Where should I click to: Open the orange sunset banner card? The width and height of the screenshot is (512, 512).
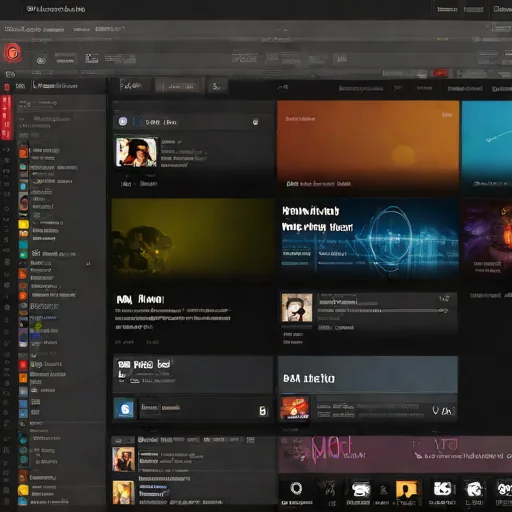[368, 146]
